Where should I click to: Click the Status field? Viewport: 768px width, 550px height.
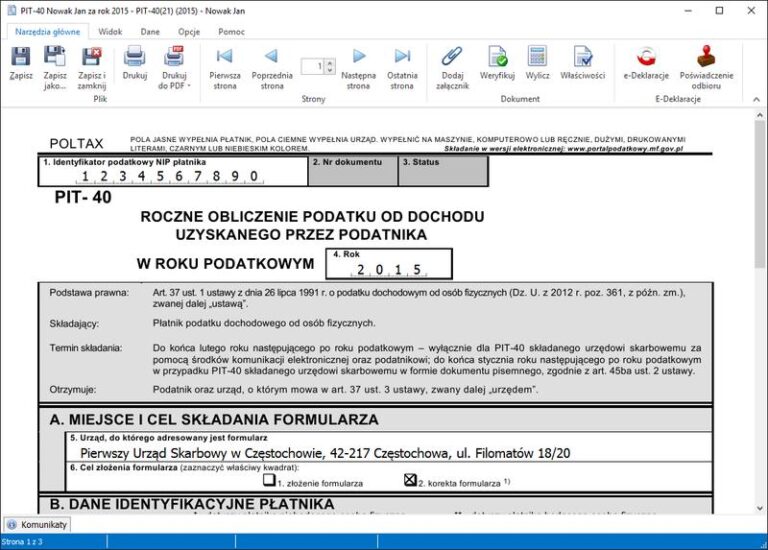coord(443,171)
